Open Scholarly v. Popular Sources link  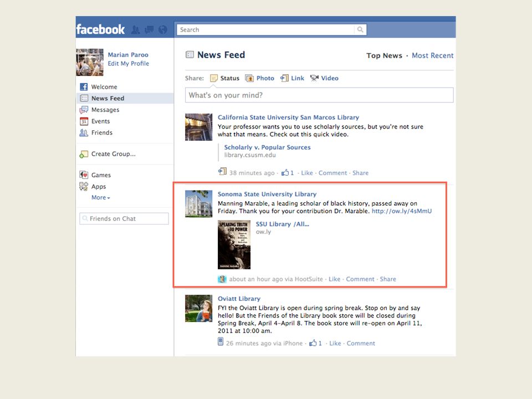(267, 147)
